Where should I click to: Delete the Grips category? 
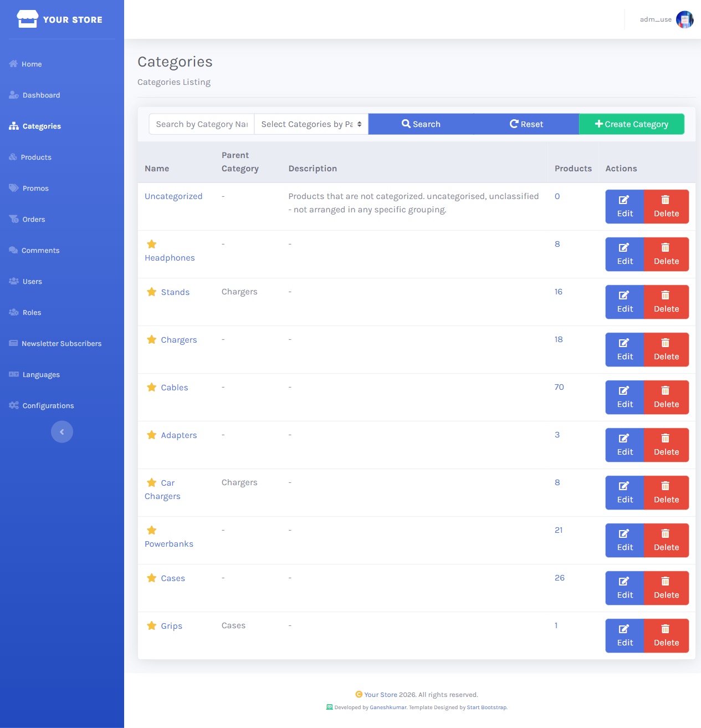point(666,636)
